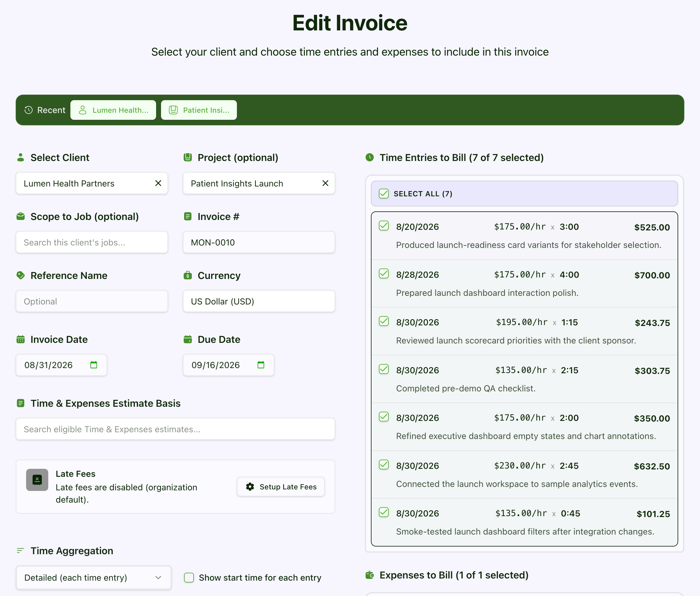Click the Invoice Date calendar heading icon
700x596 pixels.
pos(21,339)
